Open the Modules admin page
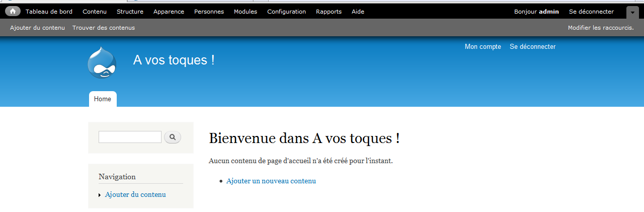Screen dimensions: 644x212 point(245,12)
